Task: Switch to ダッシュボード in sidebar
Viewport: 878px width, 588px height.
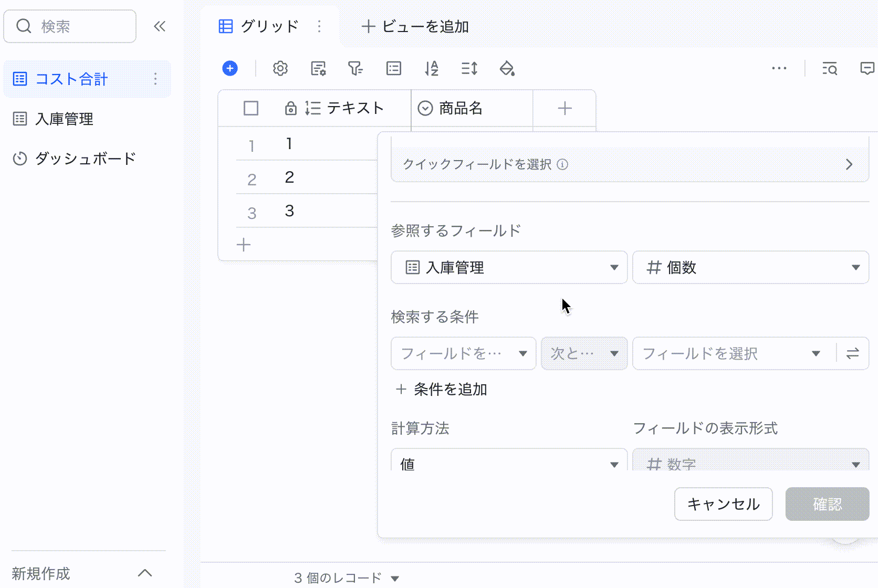Action: pyautogui.click(x=85, y=159)
